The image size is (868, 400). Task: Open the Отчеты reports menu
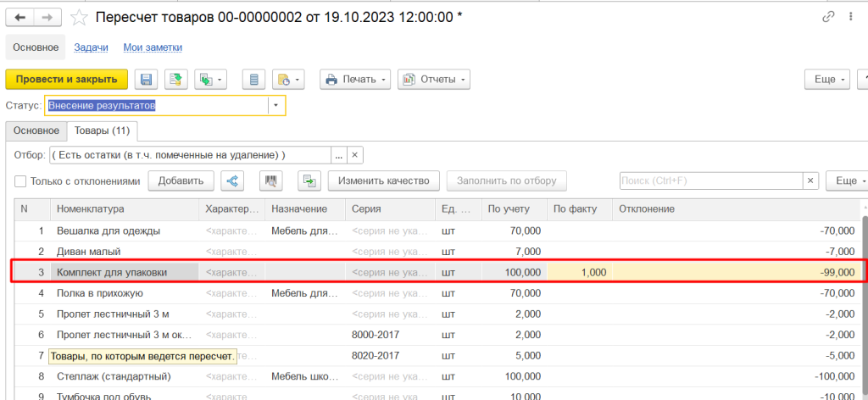(434, 79)
